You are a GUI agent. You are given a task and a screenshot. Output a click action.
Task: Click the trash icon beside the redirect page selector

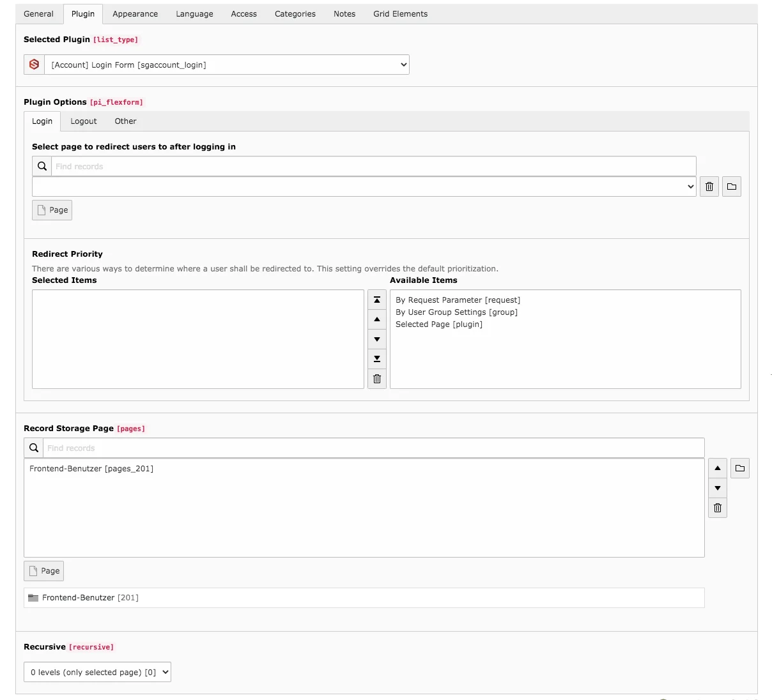coord(709,186)
